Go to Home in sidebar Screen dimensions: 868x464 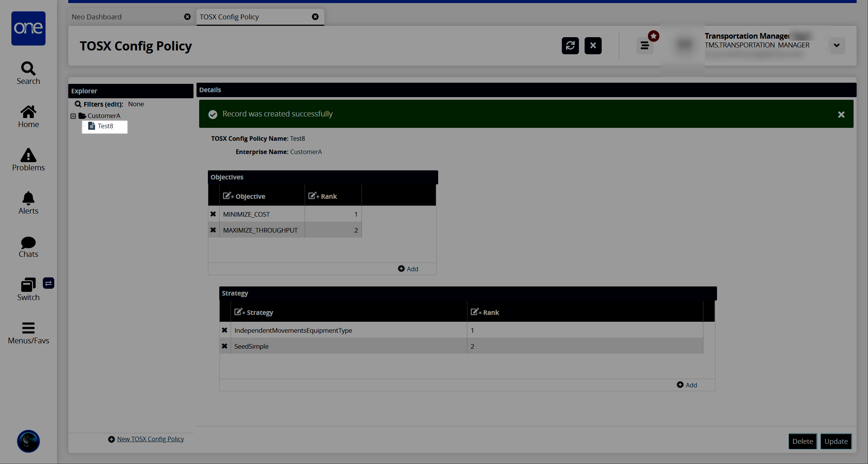click(x=28, y=116)
